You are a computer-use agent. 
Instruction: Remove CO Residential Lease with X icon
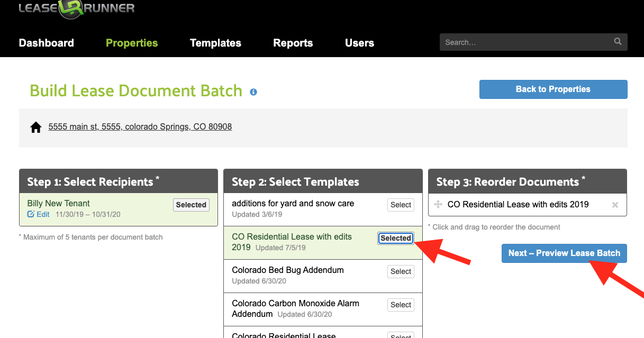(x=615, y=205)
